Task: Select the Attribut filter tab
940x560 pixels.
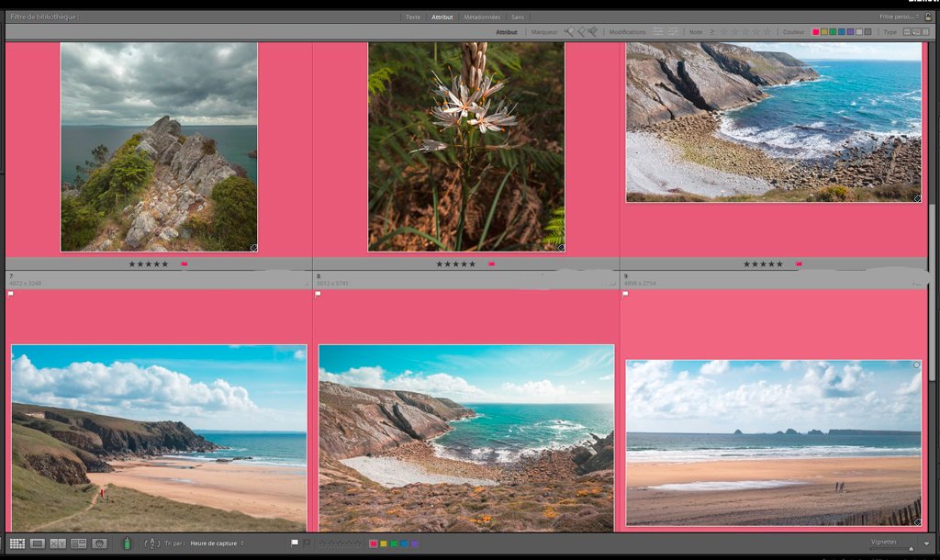Action: [x=442, y=17]
